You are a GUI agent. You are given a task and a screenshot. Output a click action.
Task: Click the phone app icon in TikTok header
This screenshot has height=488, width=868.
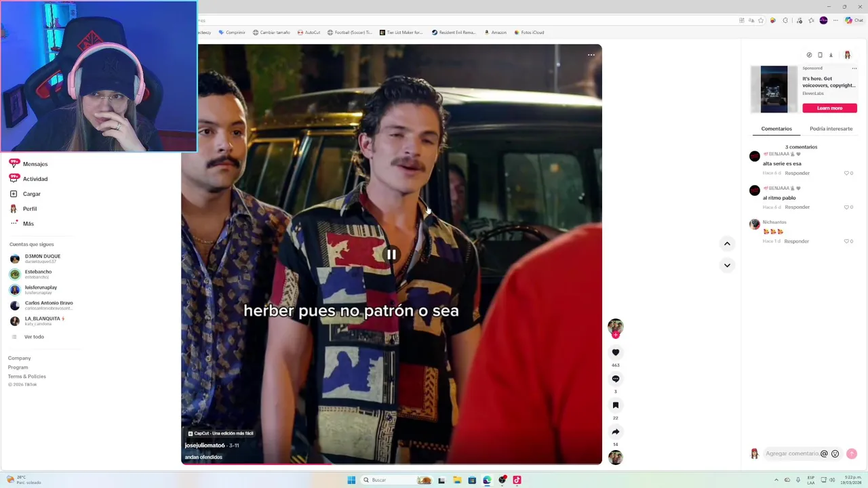pyautogui.click(x=820, y=55)
